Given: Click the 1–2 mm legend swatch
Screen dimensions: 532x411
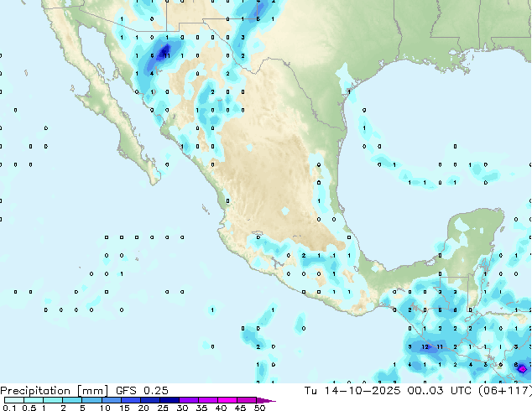Looking at the screenshot, I should [x=53, y=400].
